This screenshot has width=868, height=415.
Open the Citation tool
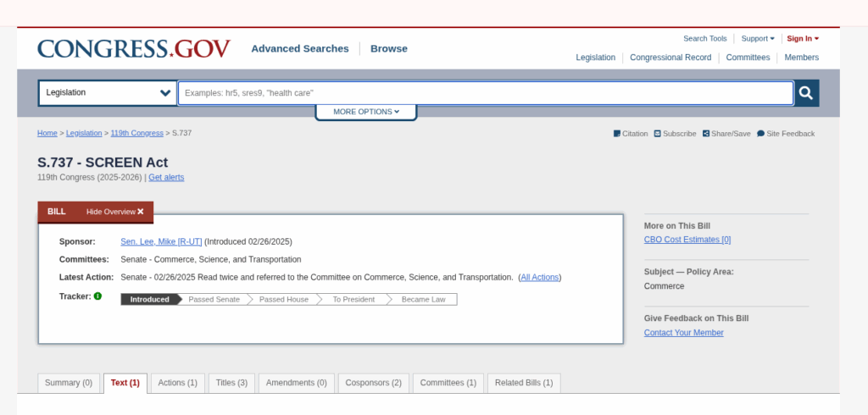[631, 133]
